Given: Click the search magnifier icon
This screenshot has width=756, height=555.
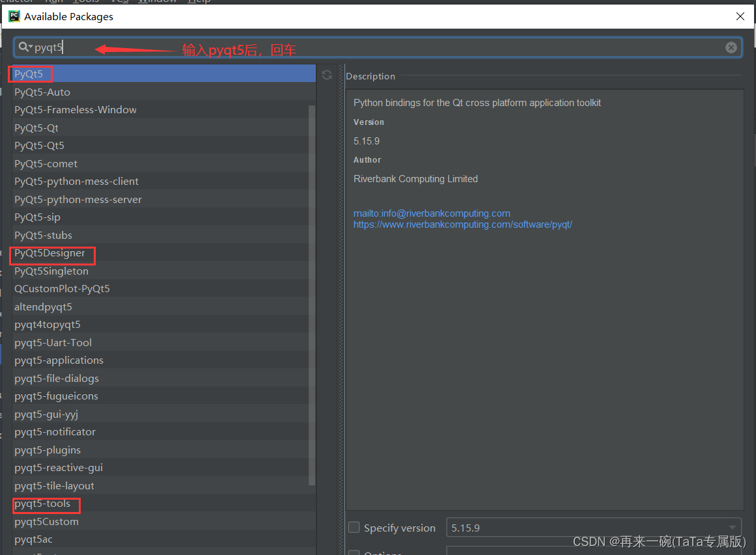Looking at the screenshot, I should (x=24, y=47).
